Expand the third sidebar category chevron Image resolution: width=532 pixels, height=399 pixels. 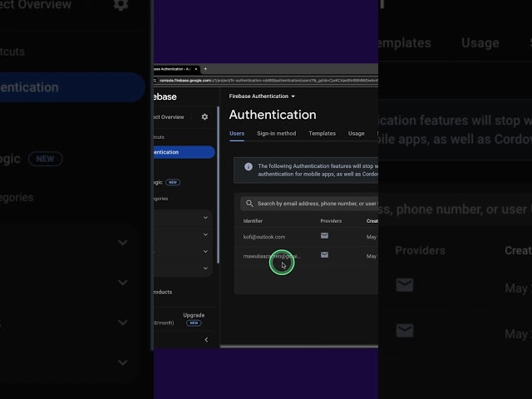point(205,251)
